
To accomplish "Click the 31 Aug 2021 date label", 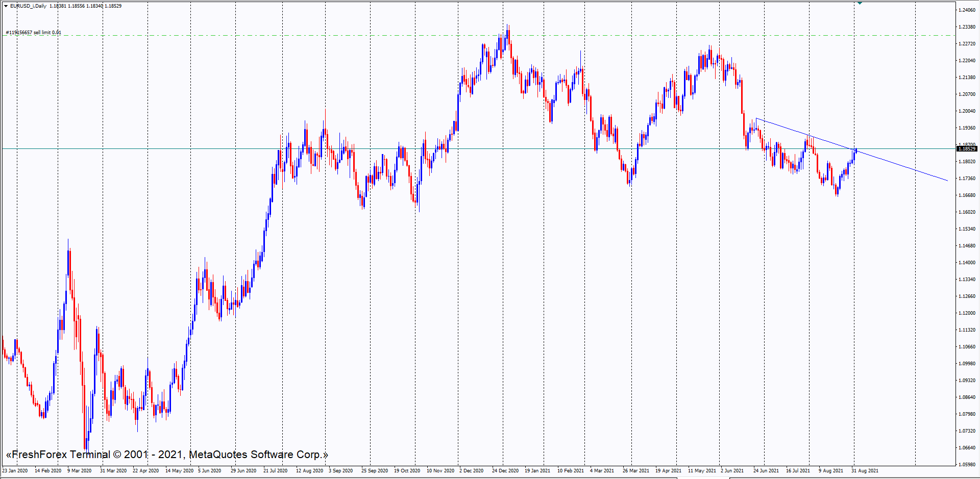I will (x=865, y=471).
